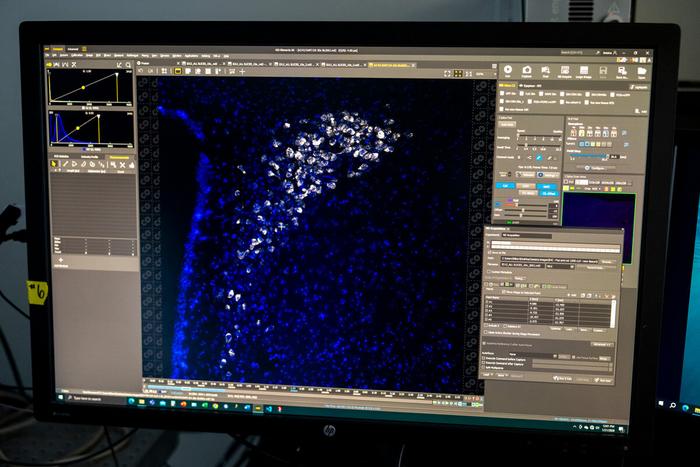Toggle the Save to File checkbox
The height and width of the screenshot is (467, 700).
coord(488,252)
